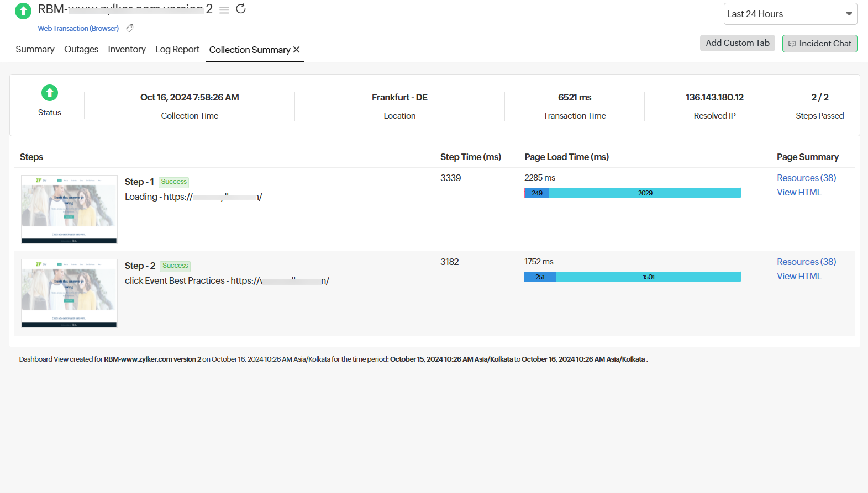868x493 pixels.
Task: Open Incident Chat
Action: [819, 44]
